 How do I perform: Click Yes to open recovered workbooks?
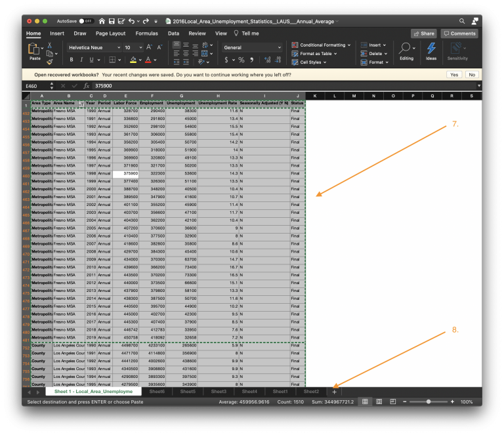(453, 75)
